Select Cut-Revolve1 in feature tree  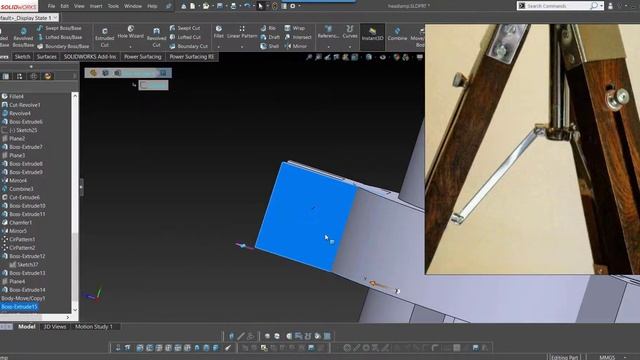(21, 105)
